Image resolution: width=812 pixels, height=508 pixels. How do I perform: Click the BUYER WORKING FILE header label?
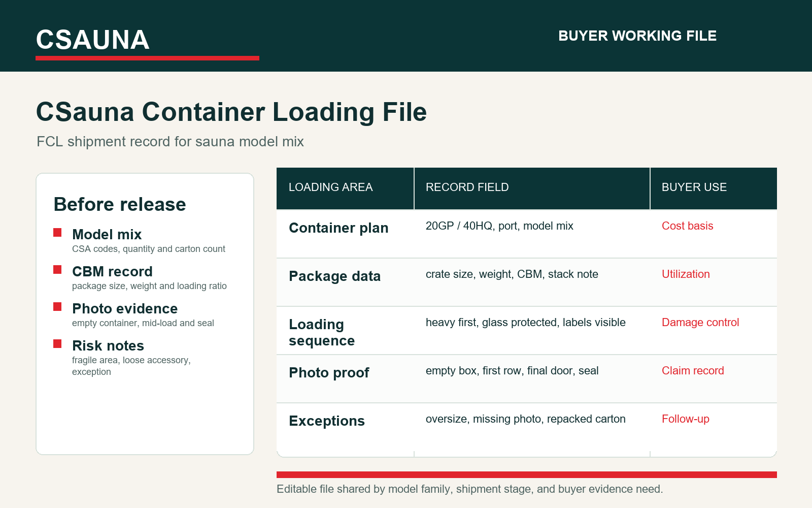[637, 36]
